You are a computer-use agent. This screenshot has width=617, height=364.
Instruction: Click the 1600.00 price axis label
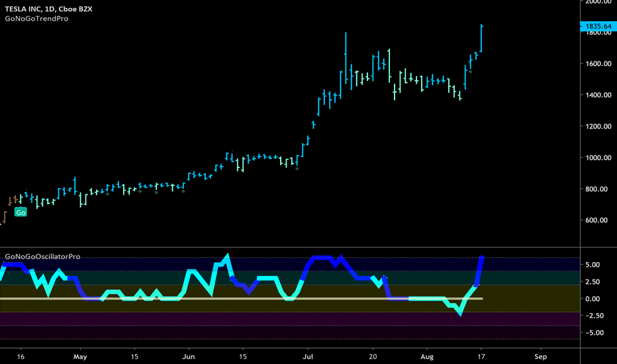pos(598,64)
